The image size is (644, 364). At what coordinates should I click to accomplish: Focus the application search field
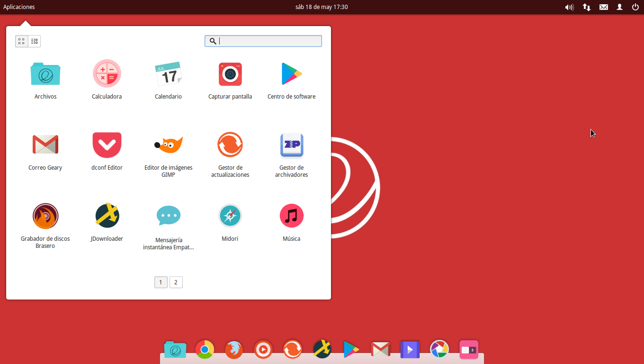(x=263, y=41)
